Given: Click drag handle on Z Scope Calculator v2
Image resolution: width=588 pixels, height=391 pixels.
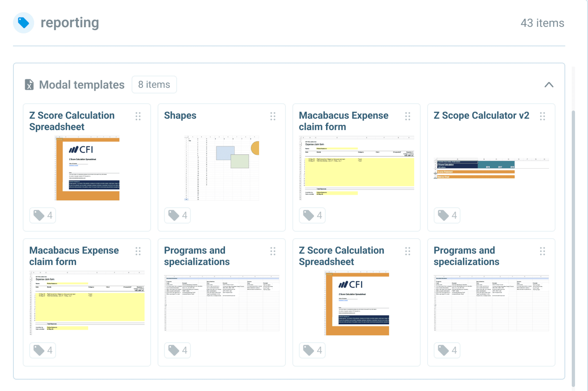Looking at the screenshot, I should (x=542, y=116).
